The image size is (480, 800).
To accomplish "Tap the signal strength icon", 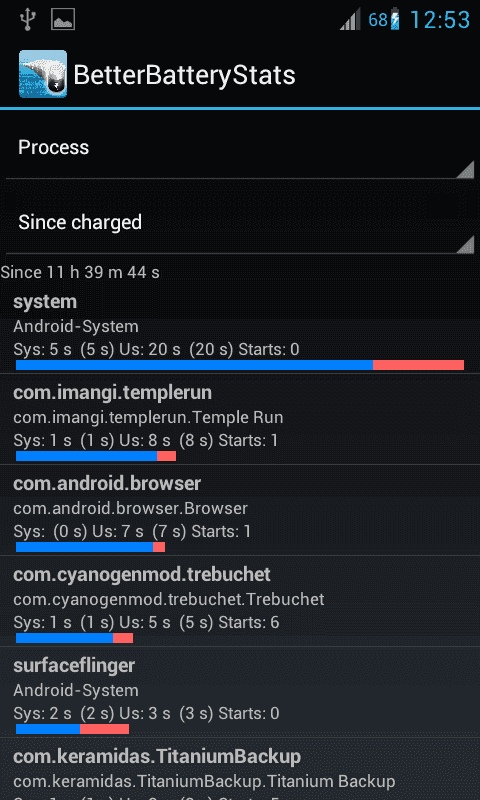I will pos(350,20).
